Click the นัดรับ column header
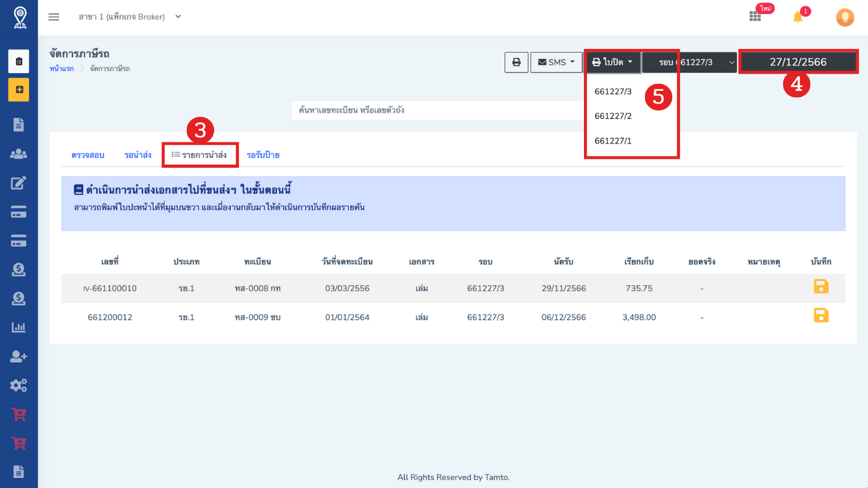This screenshot has height=488, width=868. 564,262
